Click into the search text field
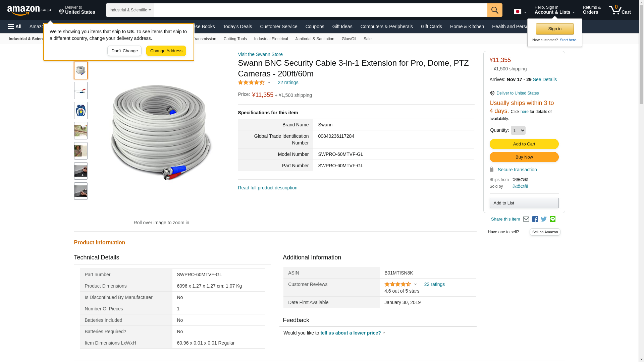The width and height of the screenshot is (644, 362). (320, 10)
